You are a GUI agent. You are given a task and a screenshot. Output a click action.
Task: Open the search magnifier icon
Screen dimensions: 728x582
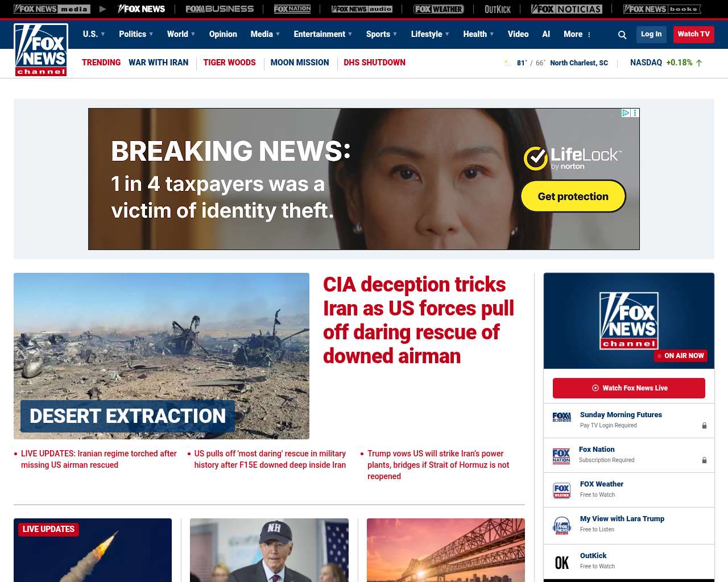tap(622, 35)
